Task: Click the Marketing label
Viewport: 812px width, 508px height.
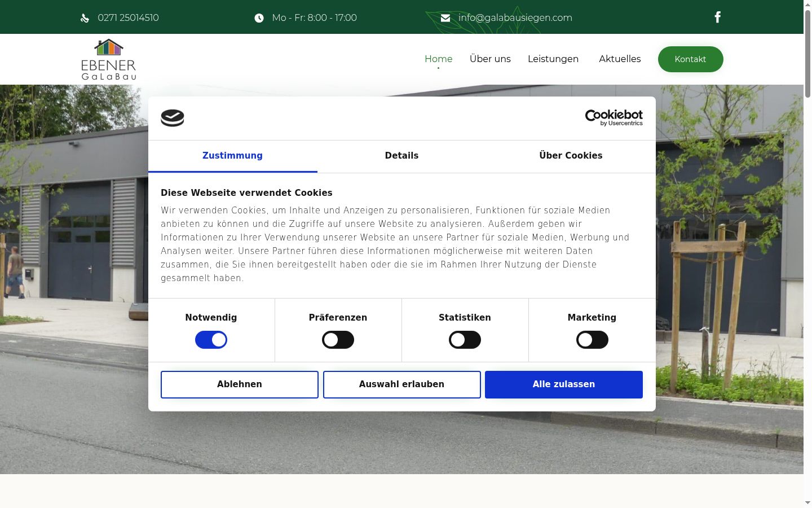Action: tap(592, 318)
